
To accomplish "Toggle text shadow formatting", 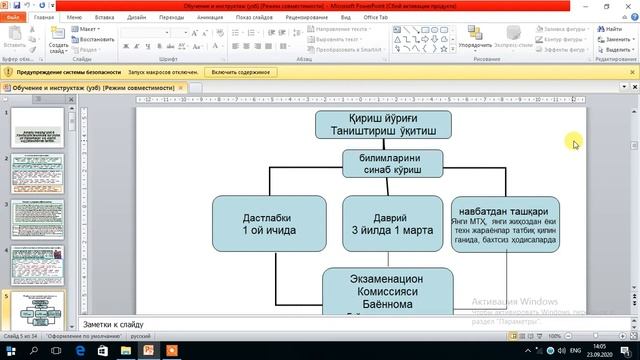I will point(159,47).
